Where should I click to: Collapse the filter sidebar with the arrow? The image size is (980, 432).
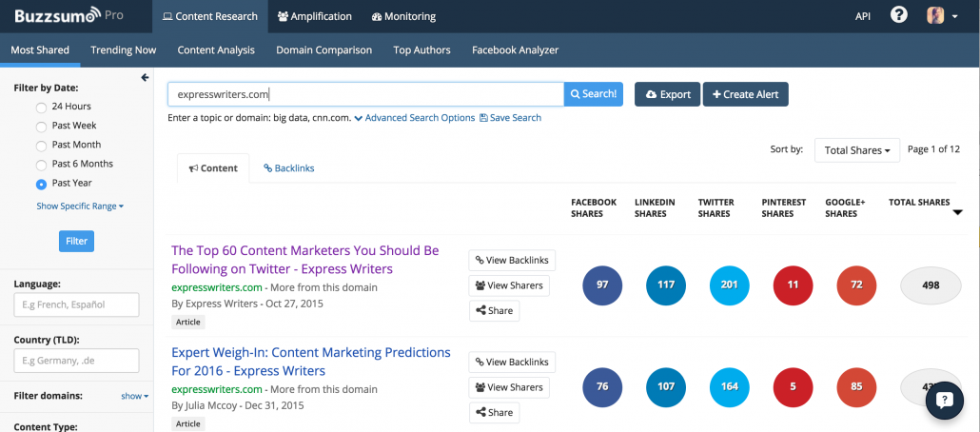click(x=145, y=77)
